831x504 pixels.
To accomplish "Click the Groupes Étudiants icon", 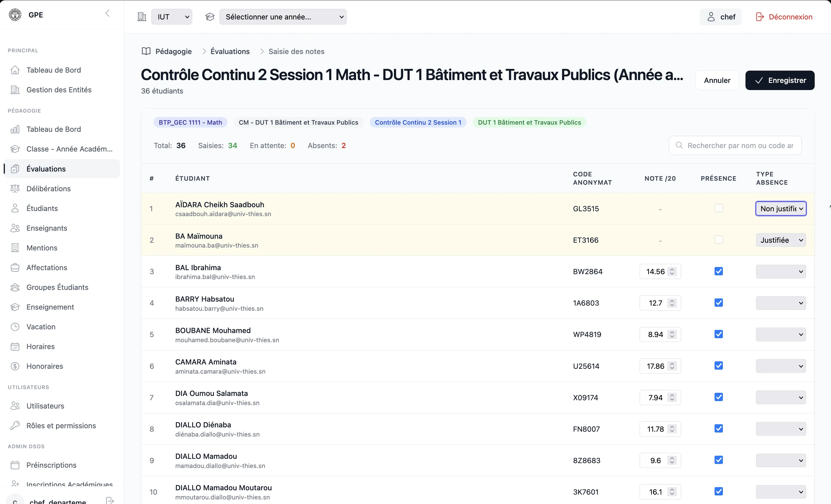I will pyautogui.click(x=15, y=287).
